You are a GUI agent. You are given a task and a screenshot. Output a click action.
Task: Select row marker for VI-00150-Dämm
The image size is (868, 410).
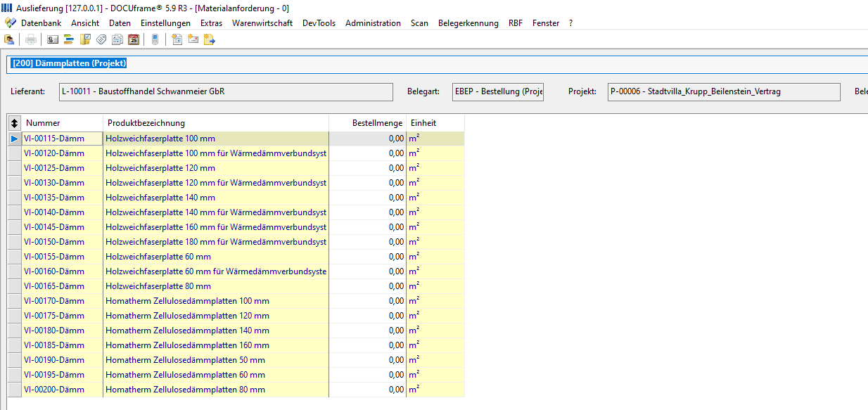[x=15, y=242]
